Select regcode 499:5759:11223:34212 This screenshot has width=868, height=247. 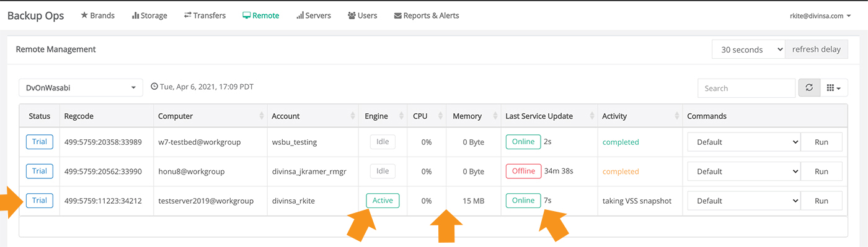pos(103,201)
